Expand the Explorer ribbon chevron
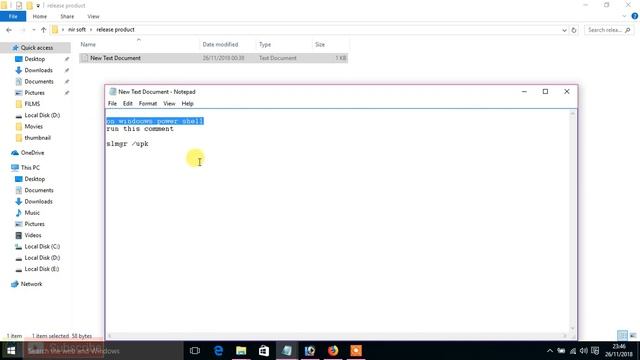 (x=624, y=16)
